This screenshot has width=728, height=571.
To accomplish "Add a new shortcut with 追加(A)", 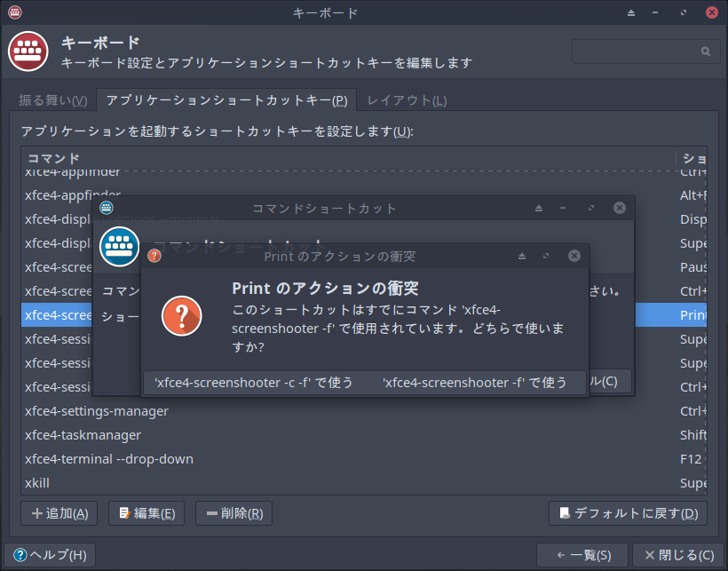I will pyautogui.click(x=59, y=513).
